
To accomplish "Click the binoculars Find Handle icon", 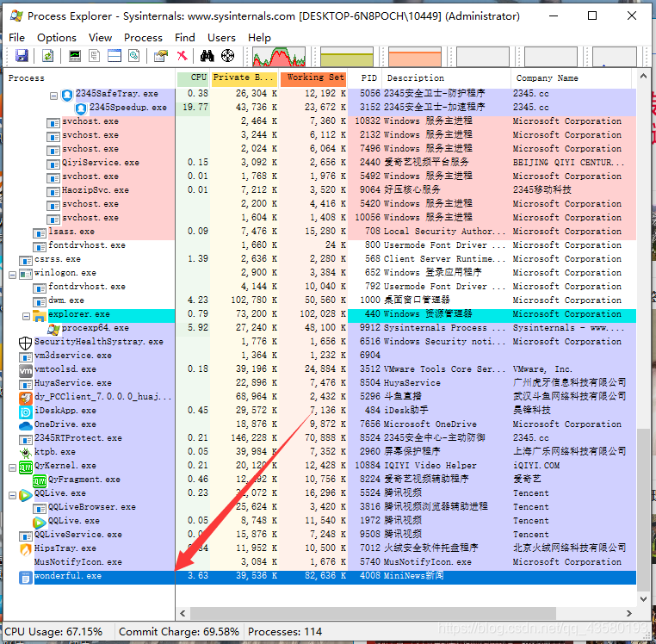I will tap(207, 56).
